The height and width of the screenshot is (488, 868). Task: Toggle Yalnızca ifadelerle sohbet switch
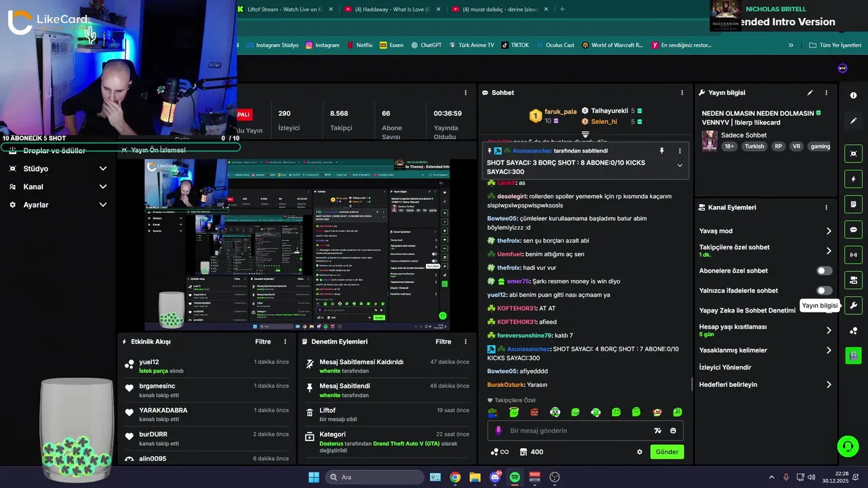point(824,290)
